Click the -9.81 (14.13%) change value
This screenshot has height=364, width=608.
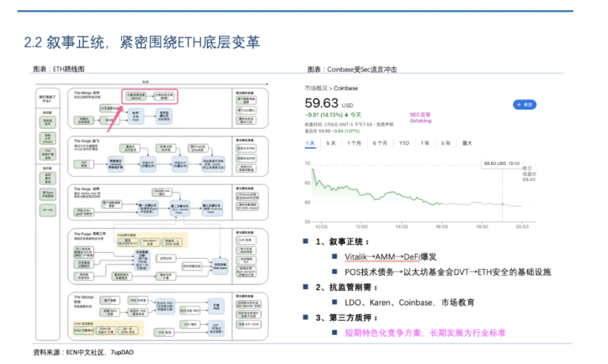(x=324, y=115)
